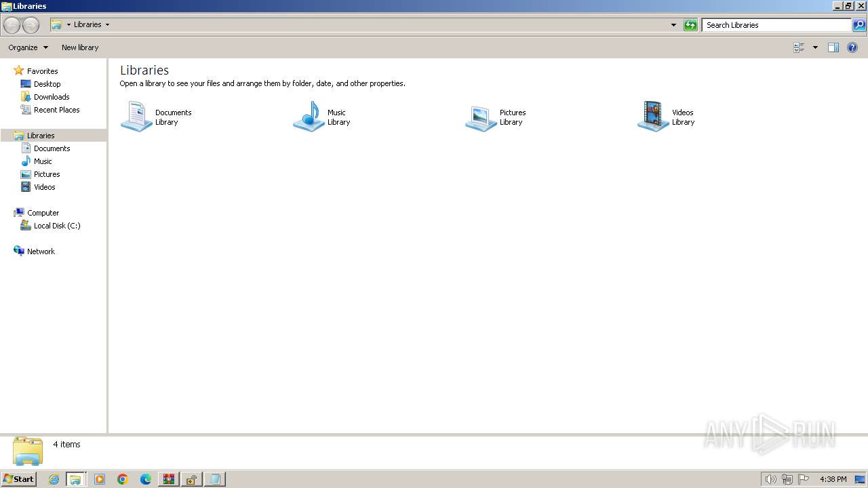The height and width of the screenshot is (488, 868).
Task: Click the show desktop tray icon
Action: coord(860,479)
